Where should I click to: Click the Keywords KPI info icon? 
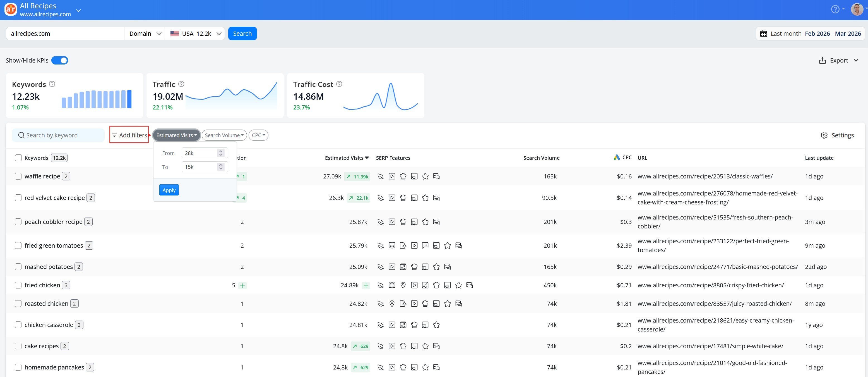click(52, 84)
